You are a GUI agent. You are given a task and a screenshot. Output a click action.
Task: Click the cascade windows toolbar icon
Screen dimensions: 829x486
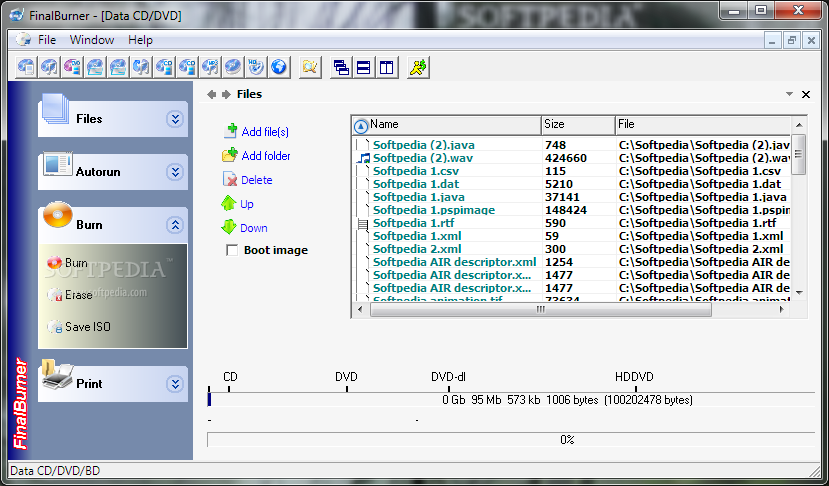click(341, 67)
